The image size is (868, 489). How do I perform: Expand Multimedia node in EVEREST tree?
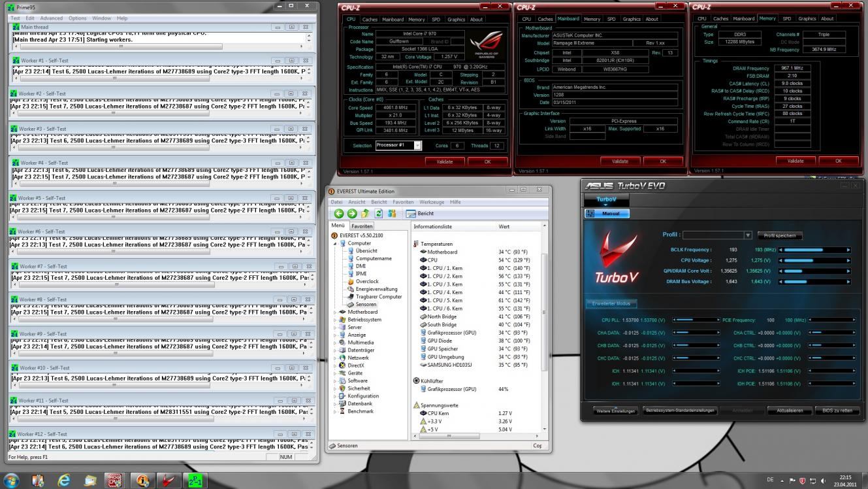tap(335, 343)
